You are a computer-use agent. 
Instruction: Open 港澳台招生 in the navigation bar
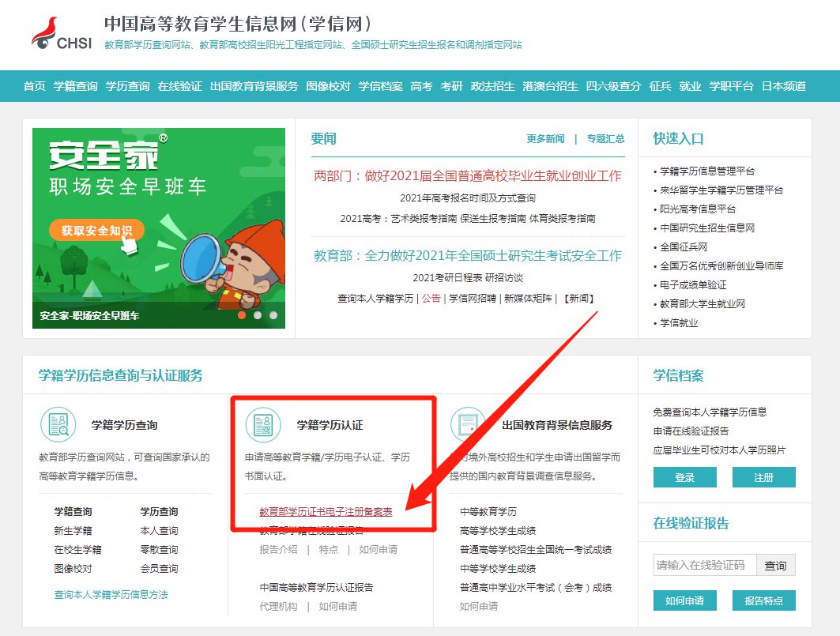[550, 86]
